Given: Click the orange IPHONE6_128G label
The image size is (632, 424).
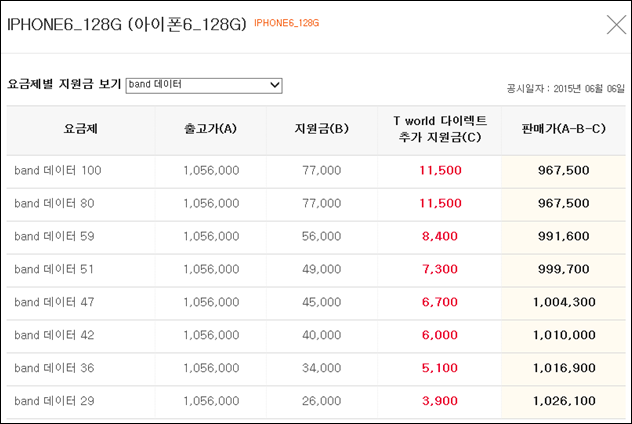Looking at the screenshot, I should (287, 23).
